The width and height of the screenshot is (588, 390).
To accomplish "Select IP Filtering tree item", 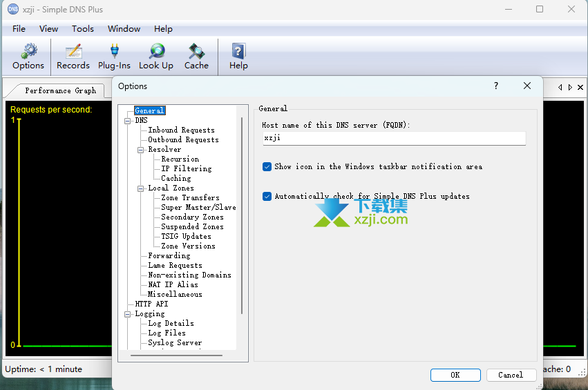I will point(187,169).
